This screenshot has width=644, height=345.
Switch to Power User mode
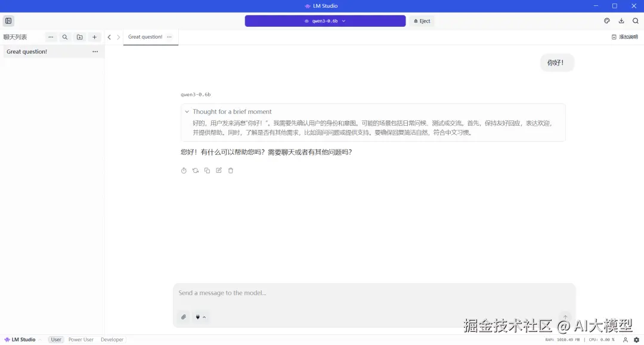pyautogui.click(x=81, y=340)
